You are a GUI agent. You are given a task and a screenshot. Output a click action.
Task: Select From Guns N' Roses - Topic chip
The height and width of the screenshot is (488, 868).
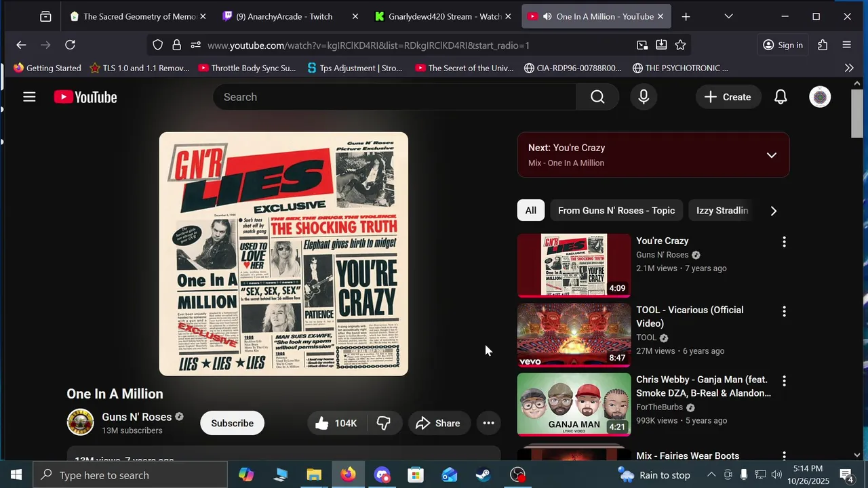[616, 210]
